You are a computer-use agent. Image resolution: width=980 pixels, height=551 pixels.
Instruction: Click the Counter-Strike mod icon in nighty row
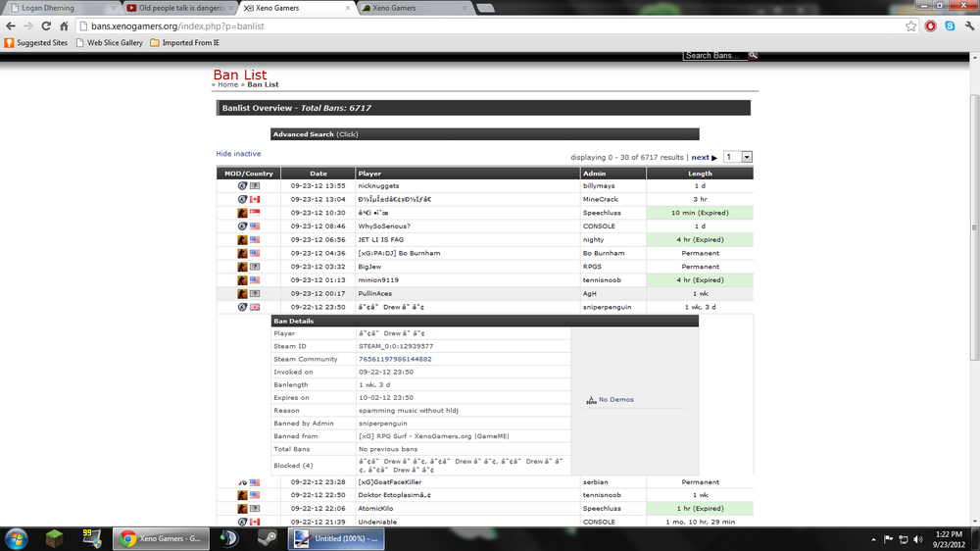coord(242,239)
